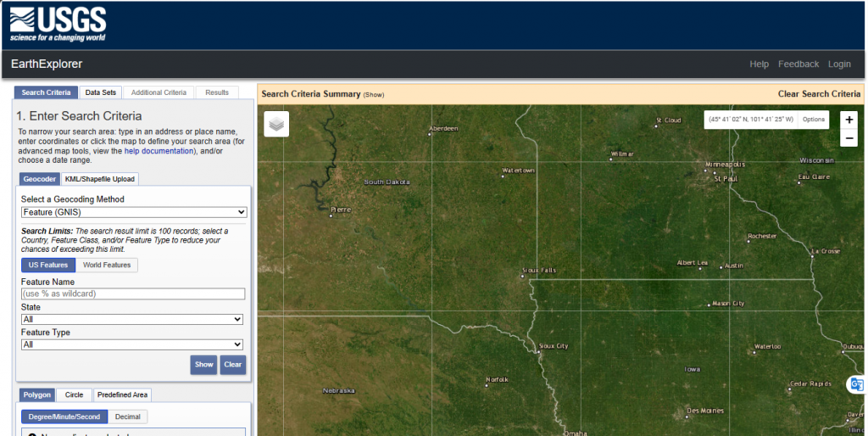Choose World Features toggle
Image resolution: width=868 pixels, height=436 pixels.
pos(107,265)
